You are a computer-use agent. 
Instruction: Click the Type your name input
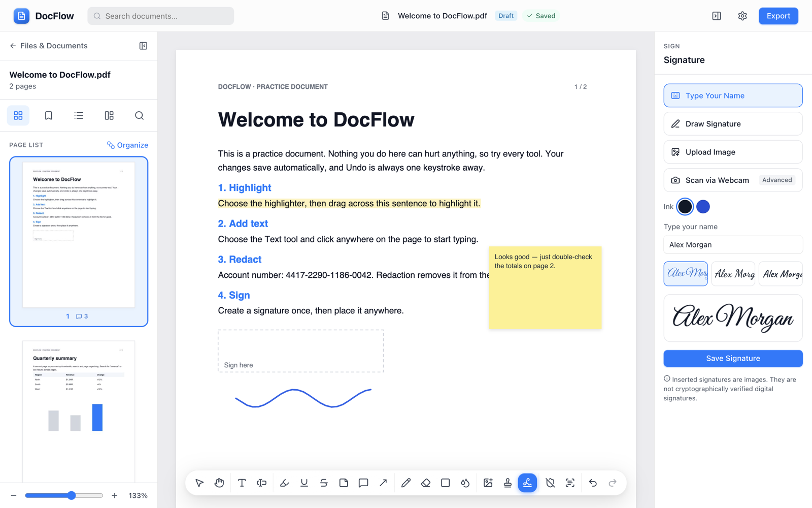tap(733, 245)
